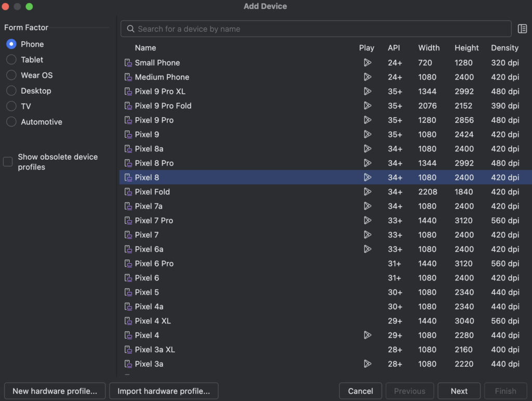Click device icon beside Pixel 8 Pro
Screen dimensions: 532x401
pos(128,163)
